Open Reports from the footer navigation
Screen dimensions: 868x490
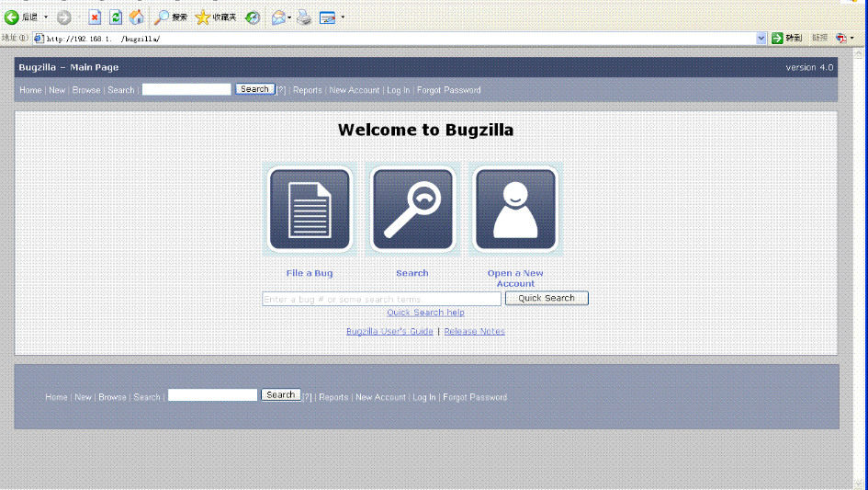pyautogui.click(x=333, y=397)
